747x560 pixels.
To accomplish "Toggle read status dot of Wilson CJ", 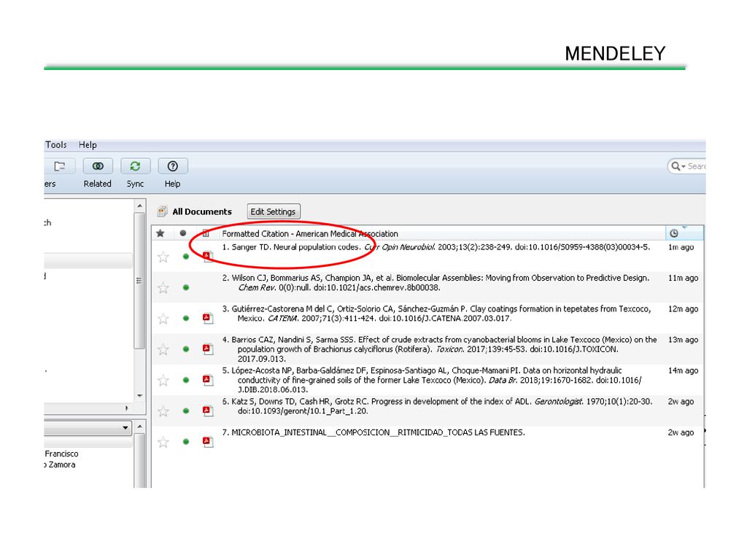I will coord(186,287).
